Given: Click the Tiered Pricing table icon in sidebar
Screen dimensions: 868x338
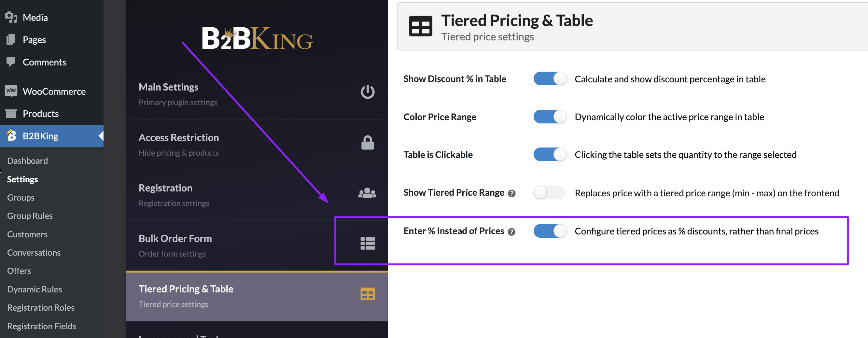Looking at the screenshot, I should 367,294.
